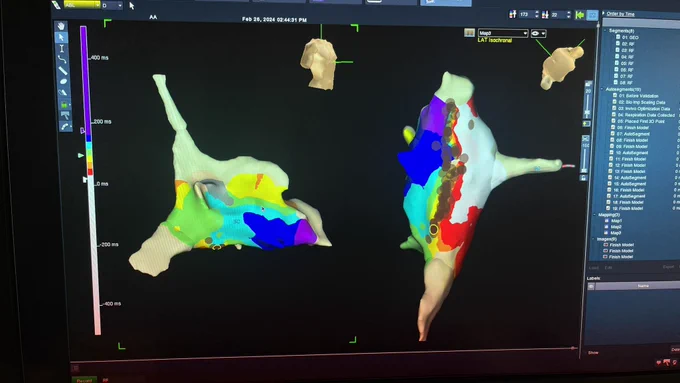The height and width of the screenshot is (383, 680).
Task: Click the LAT color scale bar
Action: click(x=90, y=180)
